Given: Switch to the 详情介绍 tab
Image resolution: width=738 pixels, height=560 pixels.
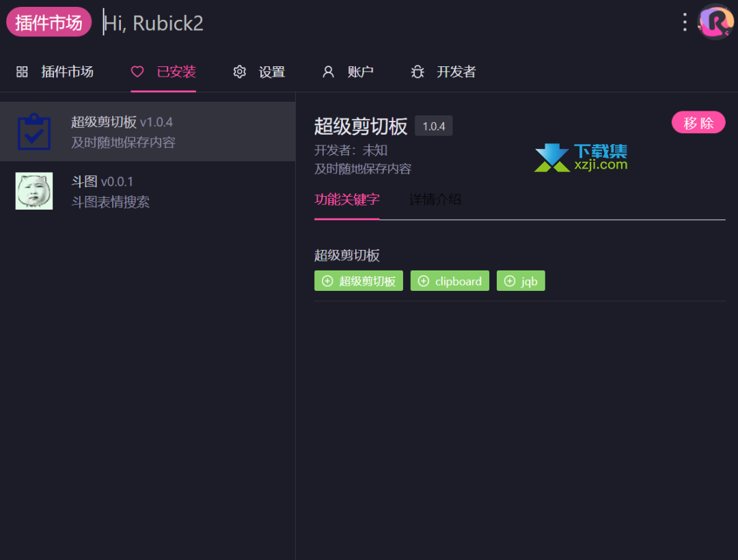Looking at the screenshot, I should tap(434, 199).
